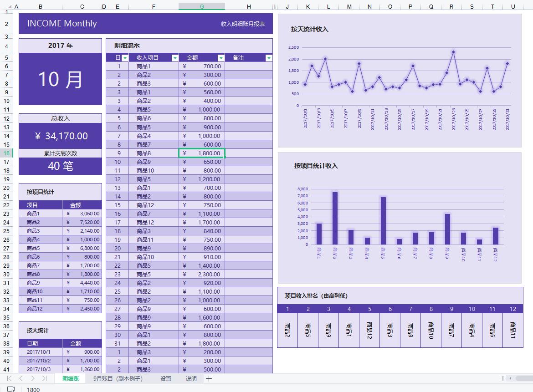Switch to the 说明 sheet tab
Viewport: 533px width, 392px height.
[x=191, y=379]
